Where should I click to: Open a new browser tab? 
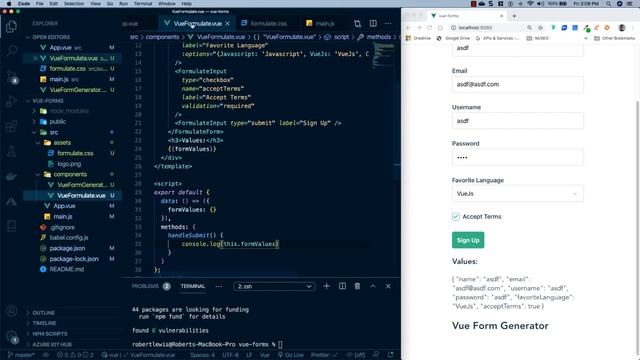(x=514, y=16)
